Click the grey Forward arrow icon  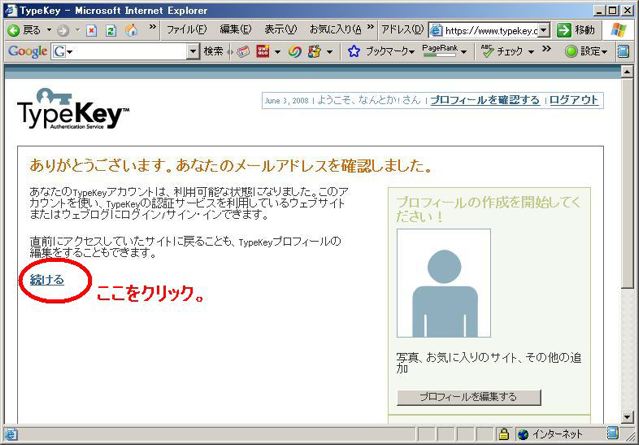coord(62,30)
